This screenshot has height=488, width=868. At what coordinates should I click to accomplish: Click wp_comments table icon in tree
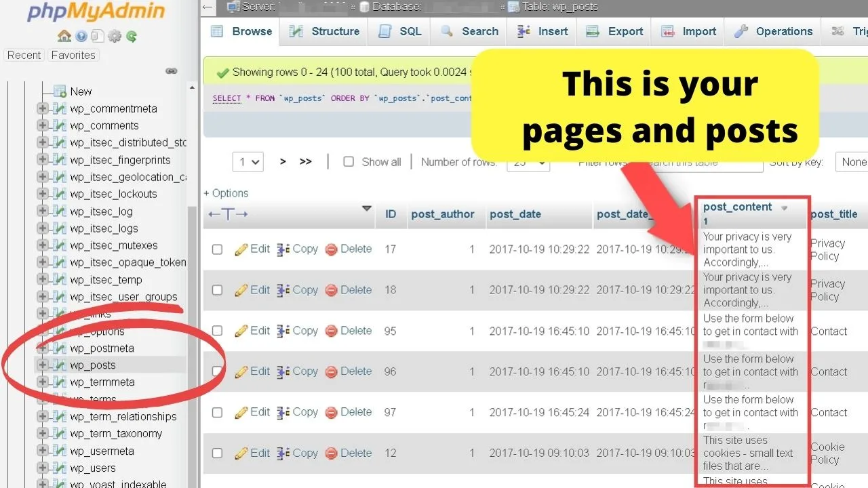coord(60,125)
